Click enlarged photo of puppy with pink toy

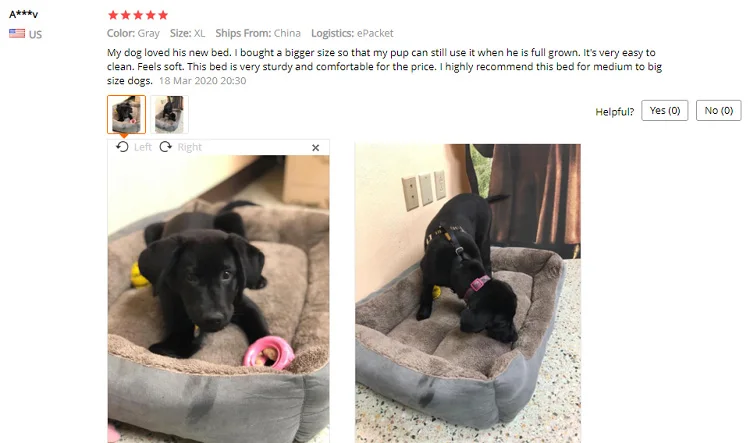pos(219,299)
